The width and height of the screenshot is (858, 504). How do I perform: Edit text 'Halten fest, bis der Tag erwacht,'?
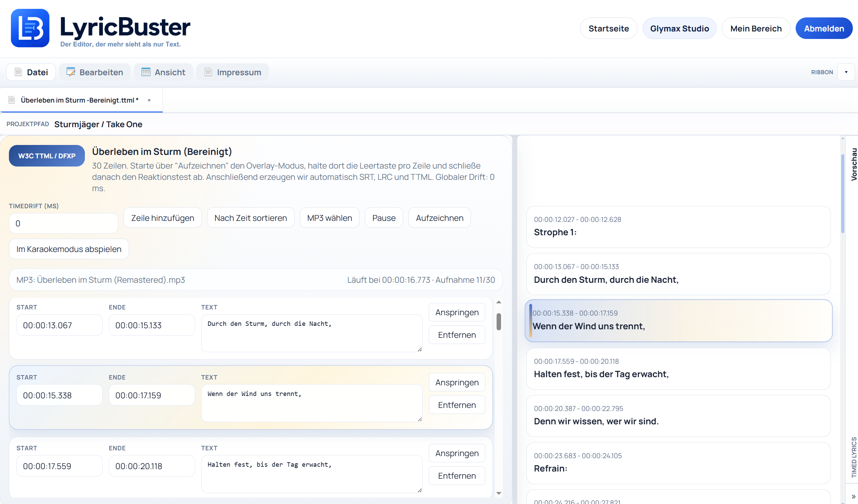[x=312, y=474]
